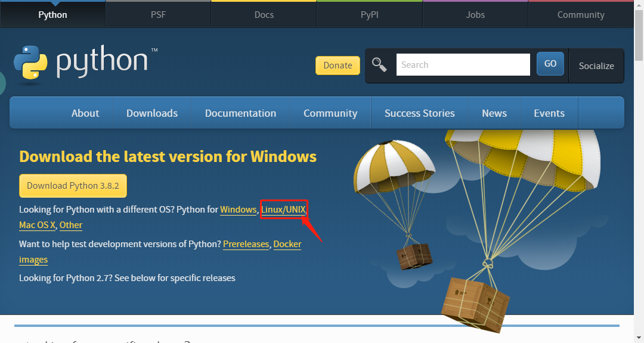
Task: Click the 'Looking for Python 2.7?' text
Action: point(66,278)
